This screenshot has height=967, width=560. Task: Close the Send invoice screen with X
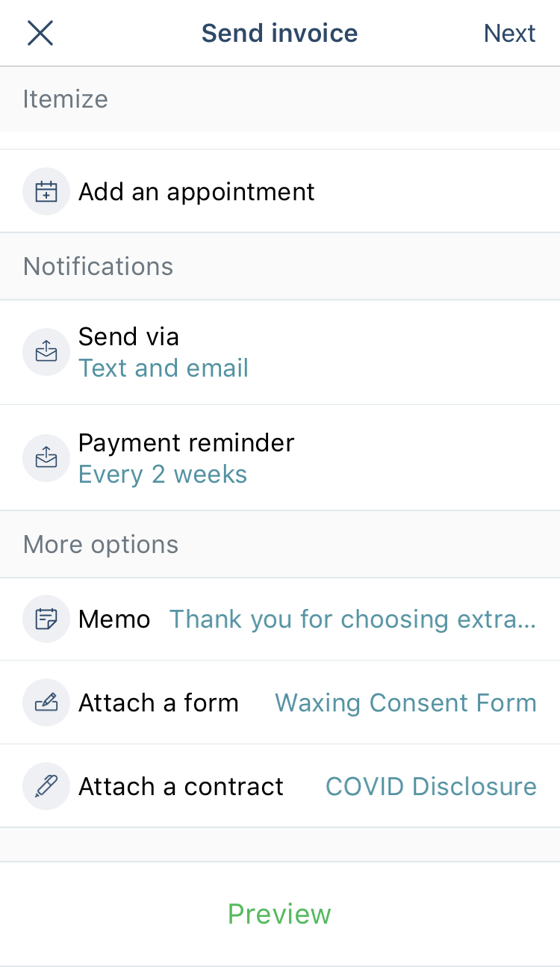pos(40,33)
